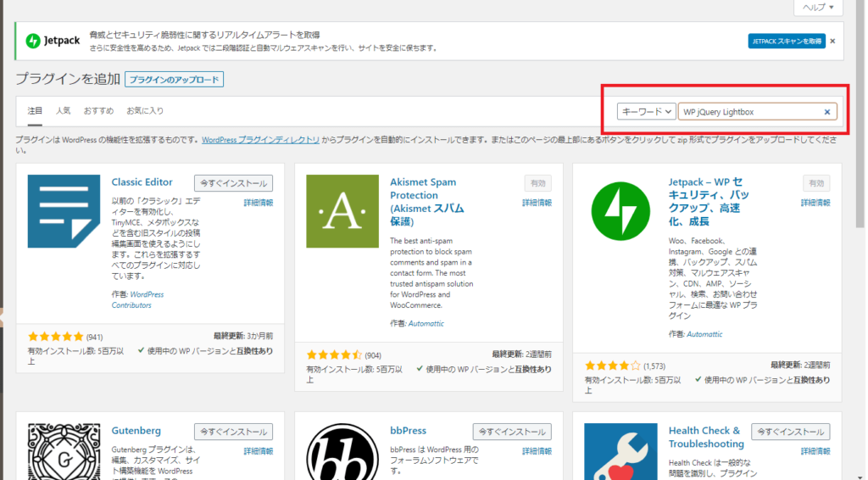Click the Gutenberg plugin icon

coord(64,451)
